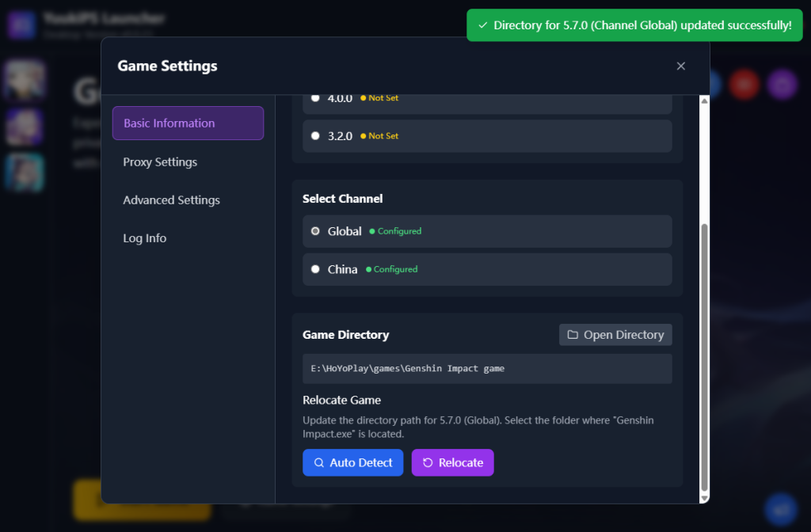Click the Auto Detect button
Viewport: 811px width, 532px height.
pyautogui.click(x=352, y=462)
